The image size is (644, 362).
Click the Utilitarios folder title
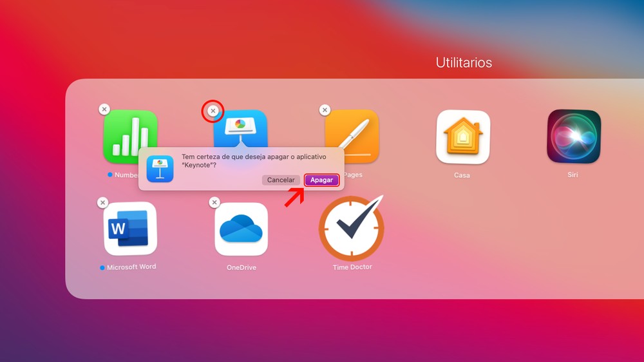point(464,62)
